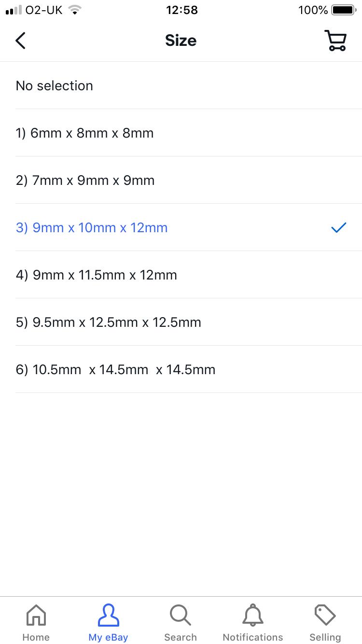The width and height of the screenshot is (362, 644).
Task: Tap the Size page title
Action: pos(181,41)
